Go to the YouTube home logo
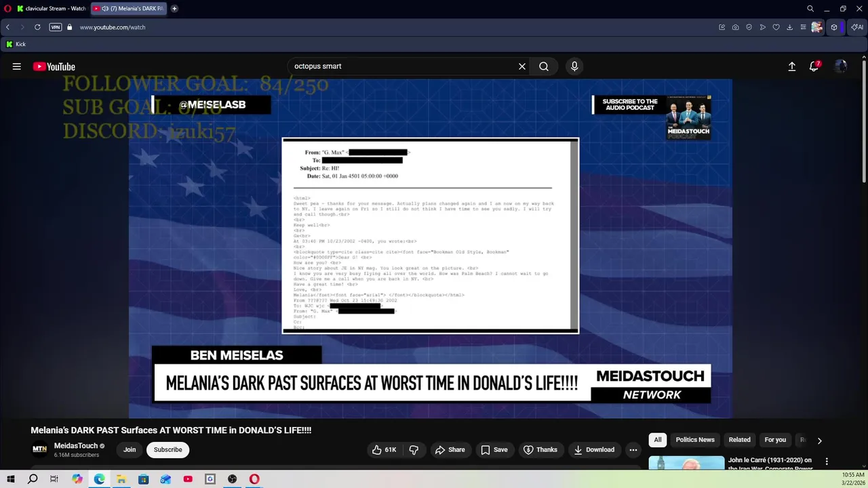 54,66
